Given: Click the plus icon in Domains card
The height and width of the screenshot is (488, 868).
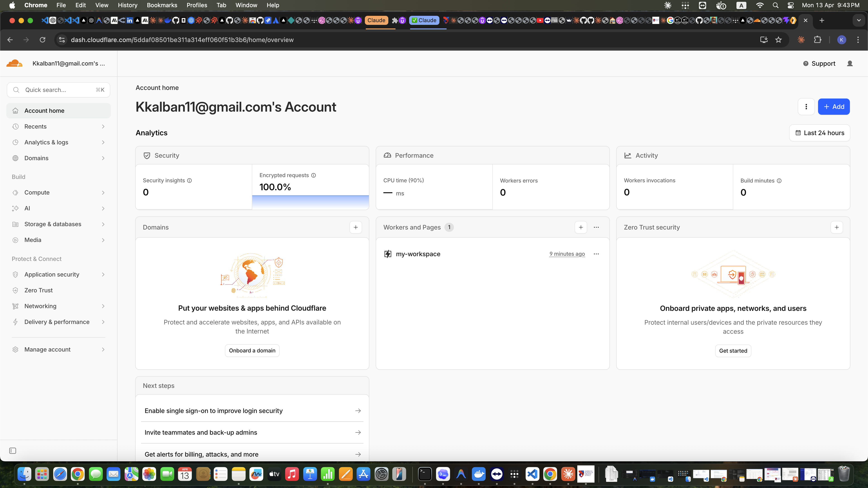Looking at the screenshot, I should pos(356,227).
